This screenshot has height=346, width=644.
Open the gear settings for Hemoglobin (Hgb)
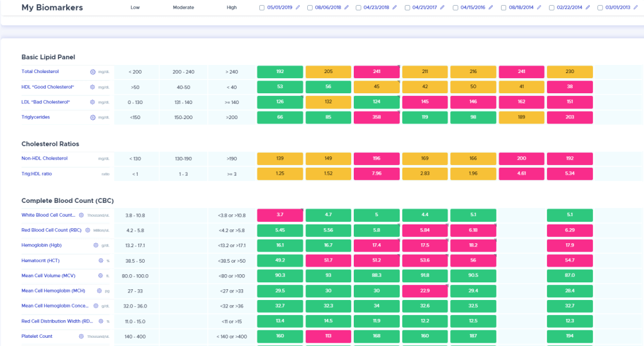(x=96, y=245)
